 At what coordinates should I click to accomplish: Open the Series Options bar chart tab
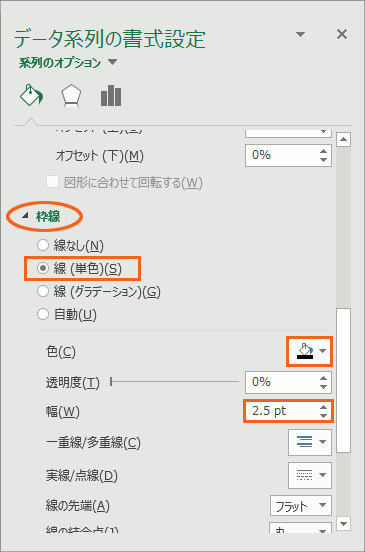[111, 95]
